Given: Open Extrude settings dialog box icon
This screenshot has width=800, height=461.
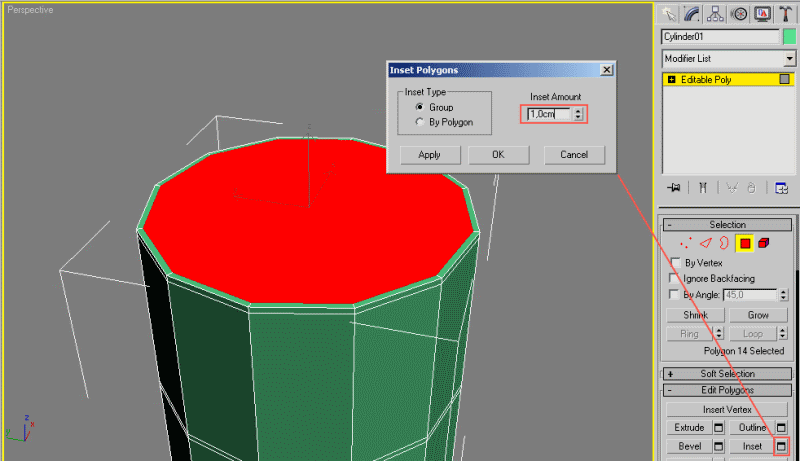Looking at the screenshot, I should pyautogui.click(x=718, y=427).
